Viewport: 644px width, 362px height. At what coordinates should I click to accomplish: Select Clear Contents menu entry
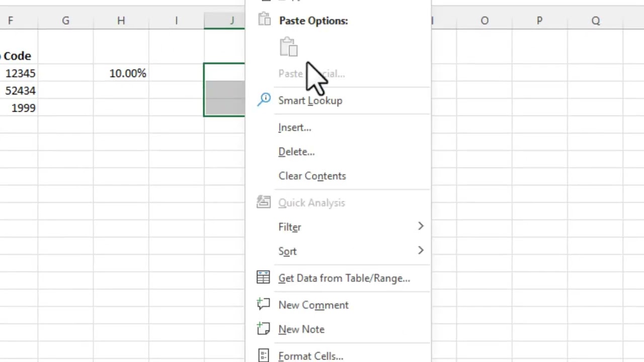312,176
